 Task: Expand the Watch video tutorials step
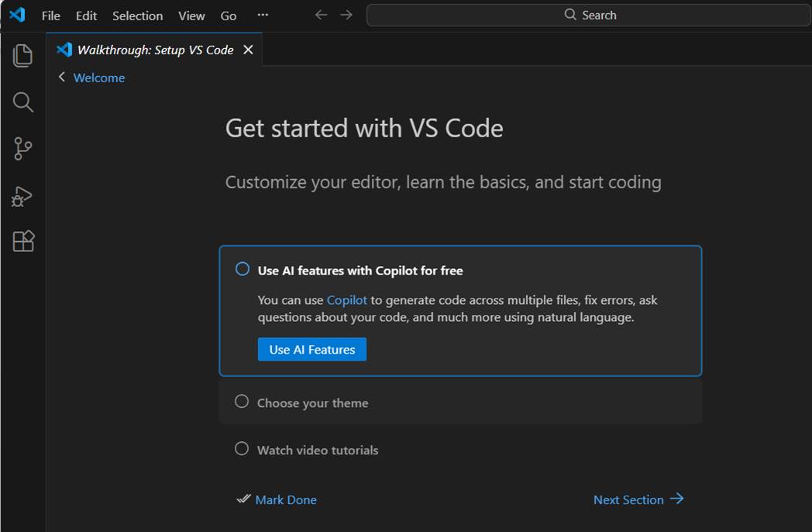(318, 451)
